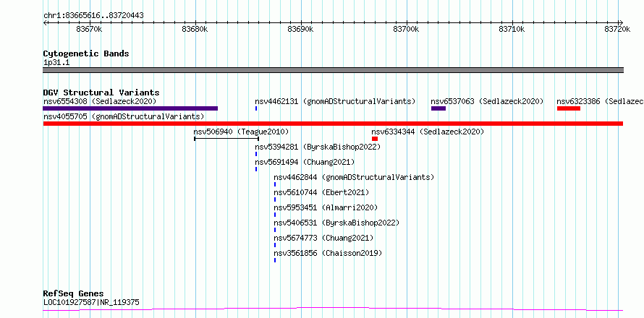The width and height of the screenshot is (644, 318).
Task: Click the nsv6323386 variant label
Action: (x=600, y=101)
